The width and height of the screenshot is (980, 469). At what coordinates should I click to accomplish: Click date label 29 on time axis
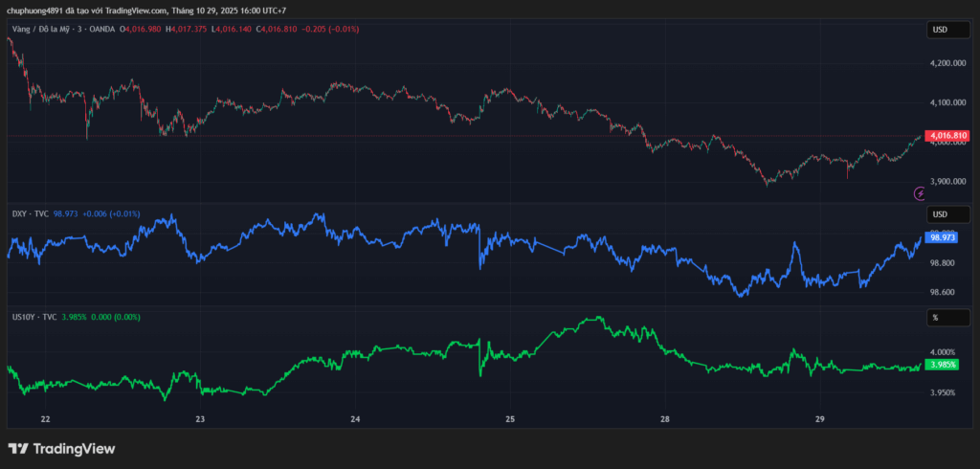click(820, 419)
